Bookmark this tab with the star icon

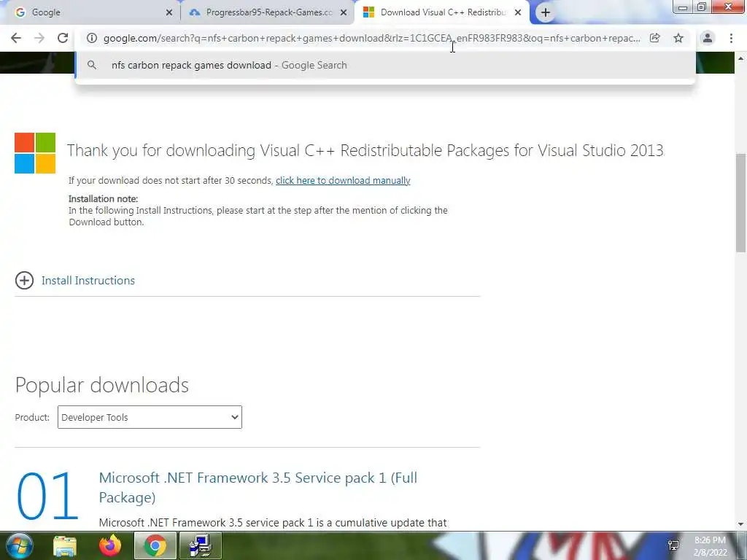tap(678, 38)
